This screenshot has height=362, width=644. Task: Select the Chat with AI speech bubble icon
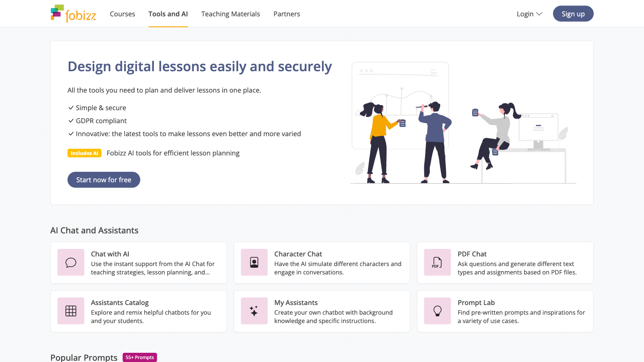(70, 262)
